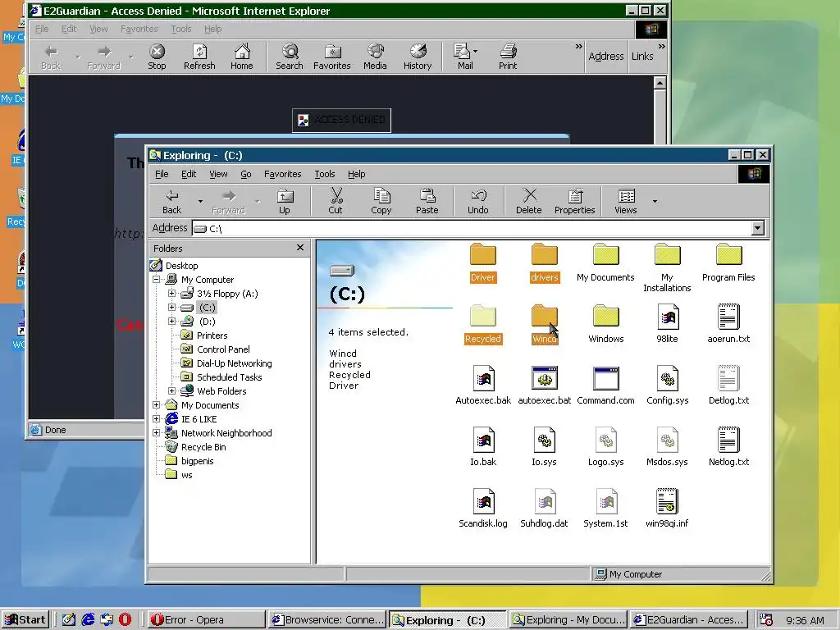Open the Tools menu in Explorer
The width and height of the screenshot is (840, 630).
point(325,174)
